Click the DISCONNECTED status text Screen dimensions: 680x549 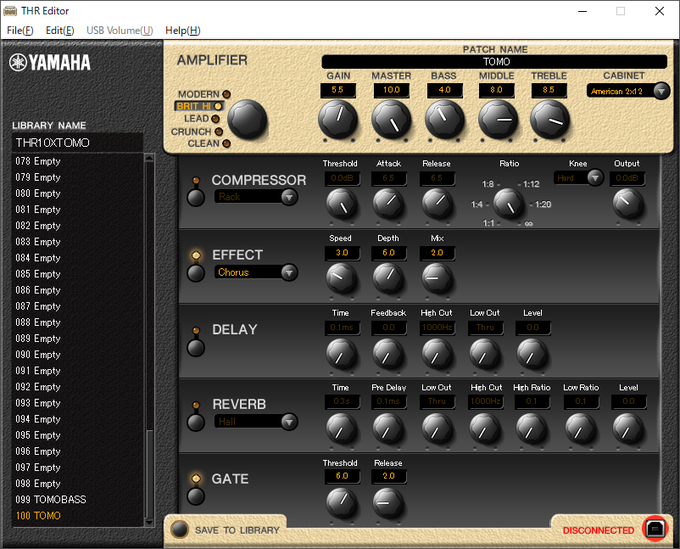tap(598, 530)
